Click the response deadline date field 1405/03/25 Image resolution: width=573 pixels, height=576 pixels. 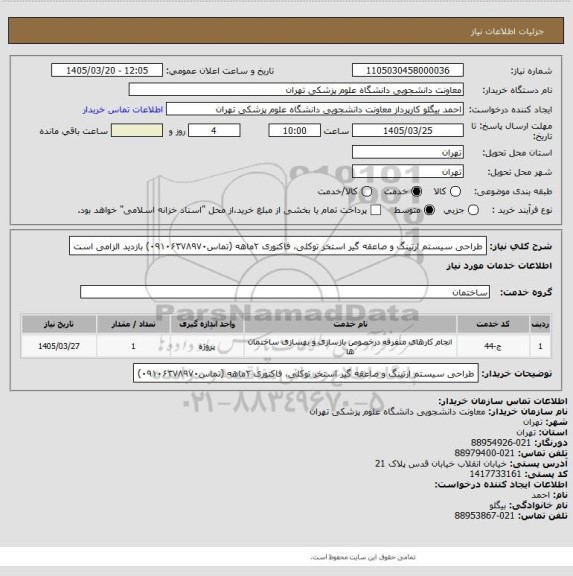click(x=408, y=130)
